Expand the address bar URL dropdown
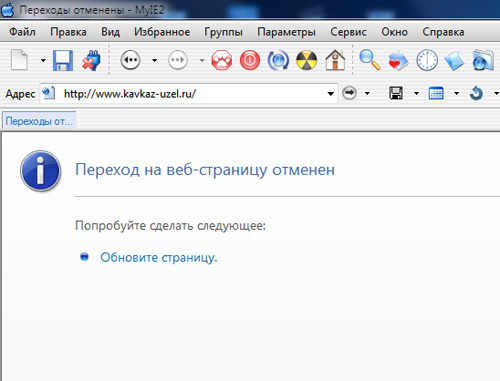500x381 pixels. point(330,94)
